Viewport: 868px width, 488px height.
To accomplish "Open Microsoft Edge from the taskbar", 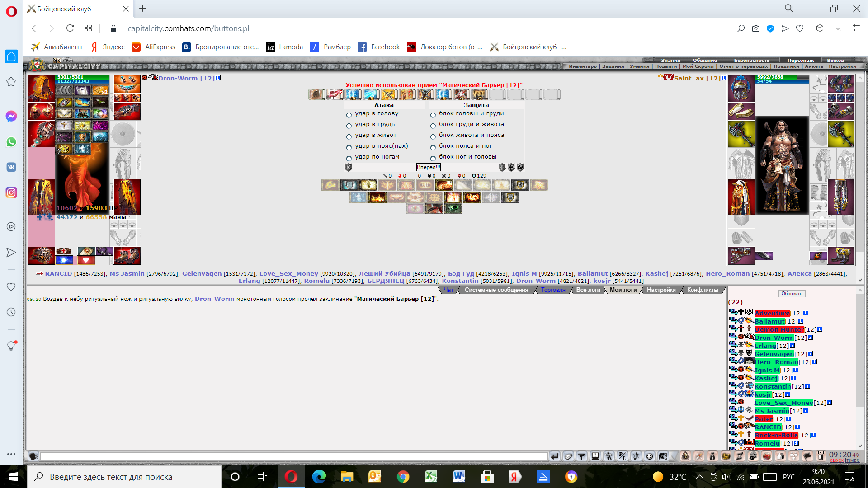I will [319, 477].
